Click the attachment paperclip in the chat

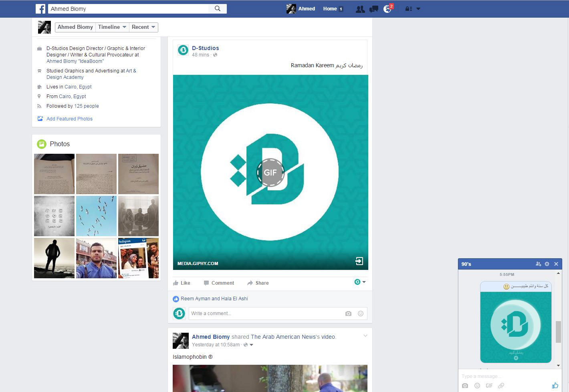point(501,386)
